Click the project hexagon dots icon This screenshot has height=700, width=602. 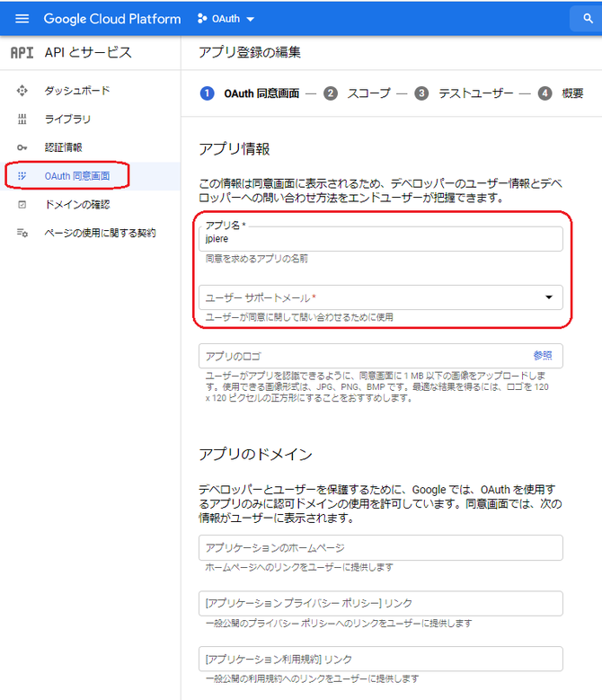point(202,18)
